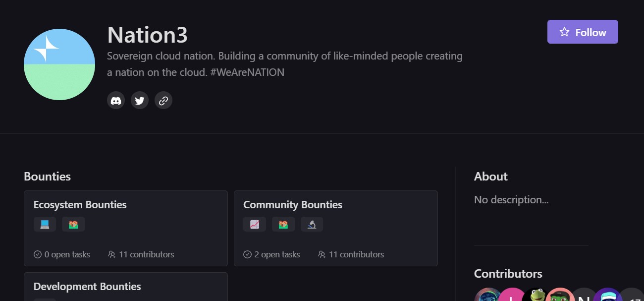The width and height of the screenshot is (644, 301).
Task: Click the microscope tag in Community Bounties
Action: (312, 225)
